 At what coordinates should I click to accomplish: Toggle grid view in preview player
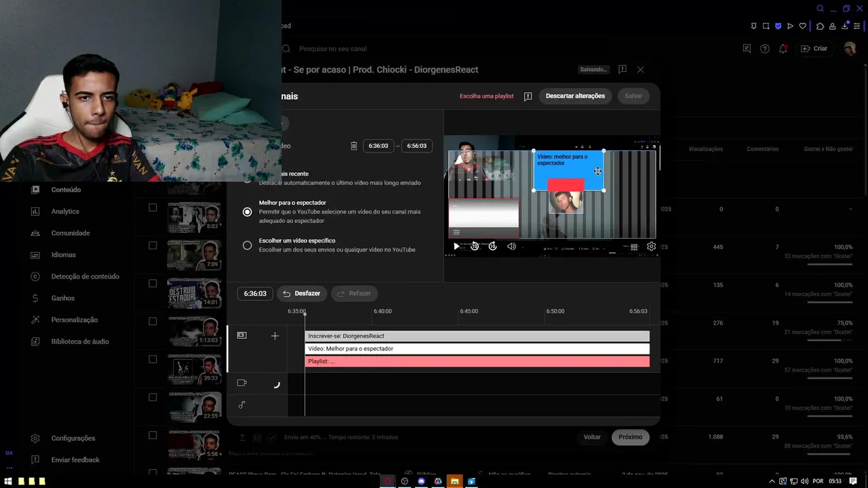click(634, 247)
